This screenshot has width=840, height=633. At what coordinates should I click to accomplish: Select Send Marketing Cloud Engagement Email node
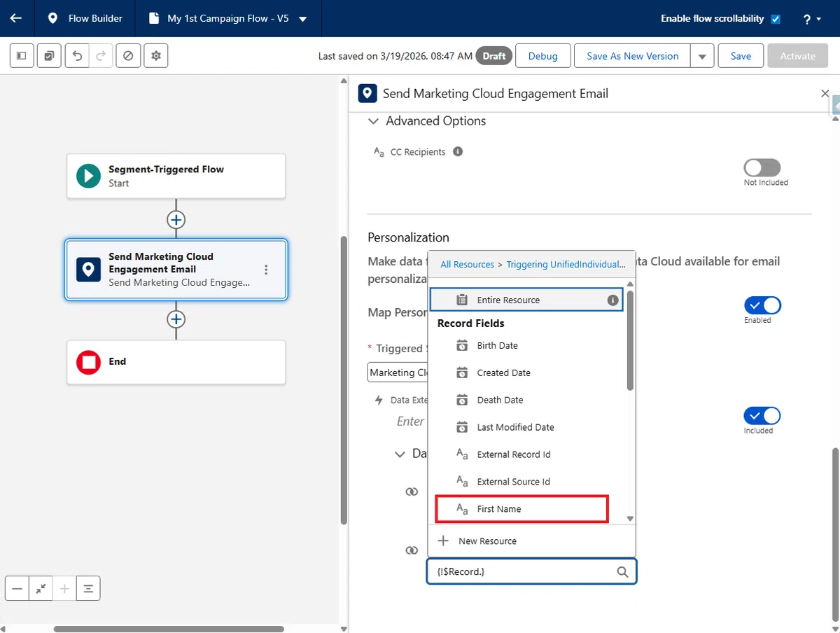pos(176,270)
